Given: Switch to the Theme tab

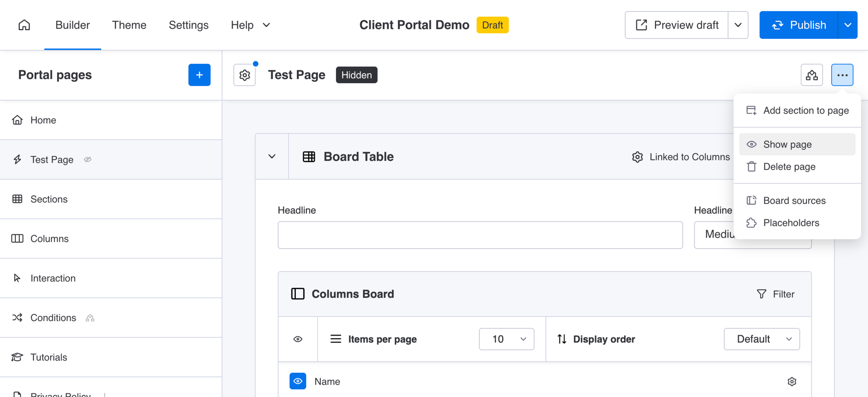Looking at the screenshot, I should pos(129,25).
